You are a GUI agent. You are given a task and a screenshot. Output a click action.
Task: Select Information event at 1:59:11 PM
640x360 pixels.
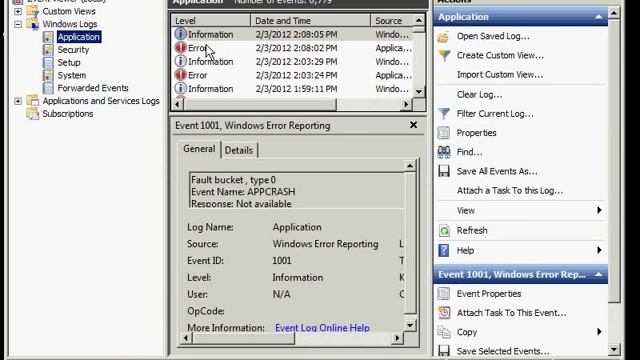point(292,89)
